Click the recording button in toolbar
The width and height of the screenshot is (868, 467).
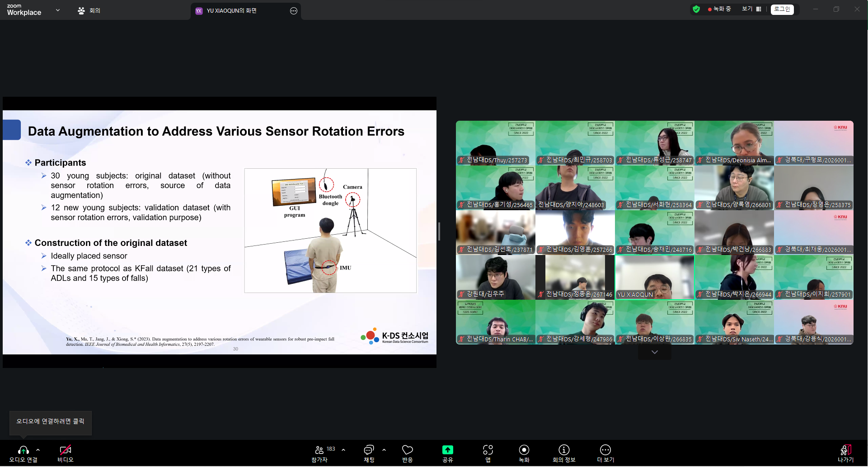[524, 450]
